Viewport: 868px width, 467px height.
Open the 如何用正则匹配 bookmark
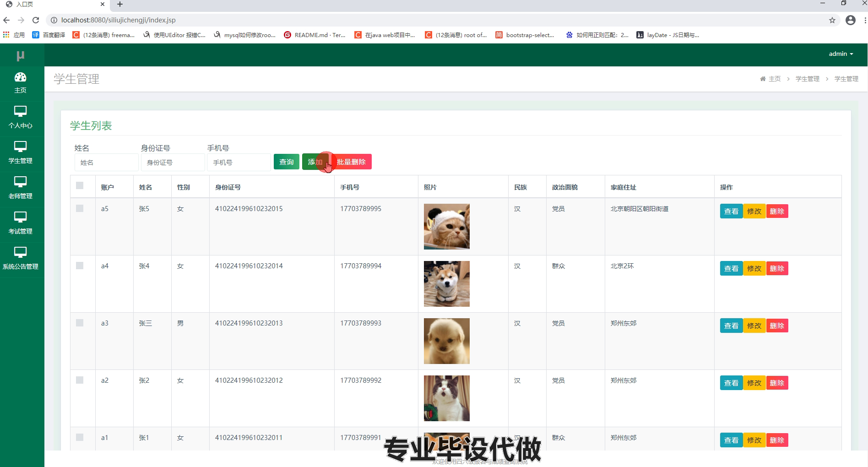tap(597, 35)
